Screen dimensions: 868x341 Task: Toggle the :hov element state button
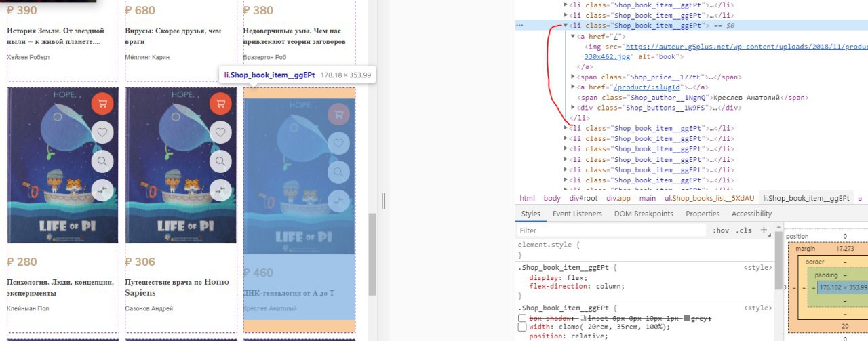click(722, 230)
